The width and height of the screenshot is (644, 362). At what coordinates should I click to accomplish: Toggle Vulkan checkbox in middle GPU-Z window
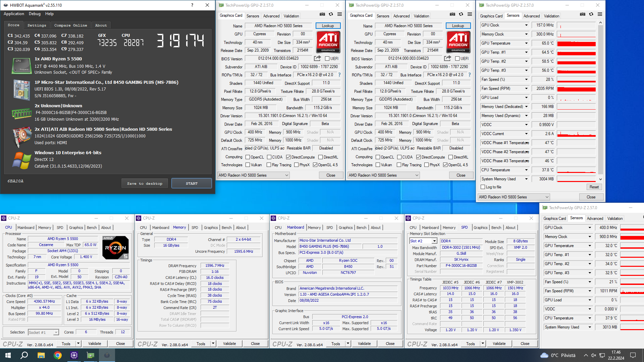pyautogui.click(x=378, y=165)
